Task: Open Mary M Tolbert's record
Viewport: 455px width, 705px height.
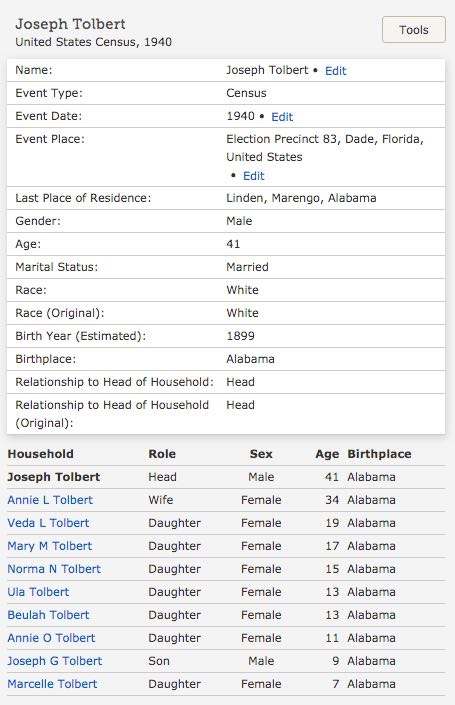Action: point(49,546)
